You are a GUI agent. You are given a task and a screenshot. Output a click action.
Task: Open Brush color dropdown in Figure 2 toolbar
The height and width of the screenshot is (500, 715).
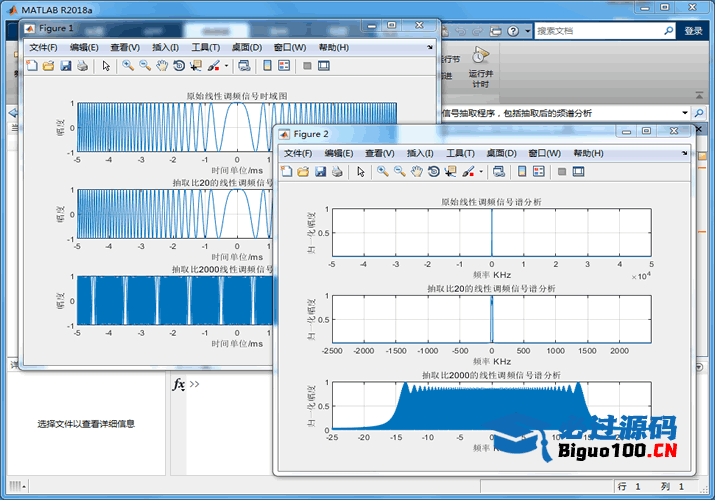[481, 171]
